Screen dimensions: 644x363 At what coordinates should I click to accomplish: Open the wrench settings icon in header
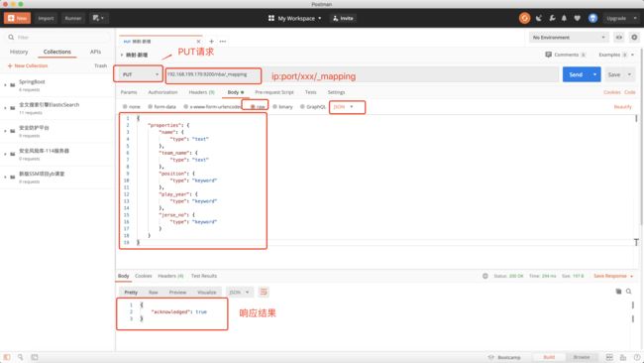tap(552, 18)
